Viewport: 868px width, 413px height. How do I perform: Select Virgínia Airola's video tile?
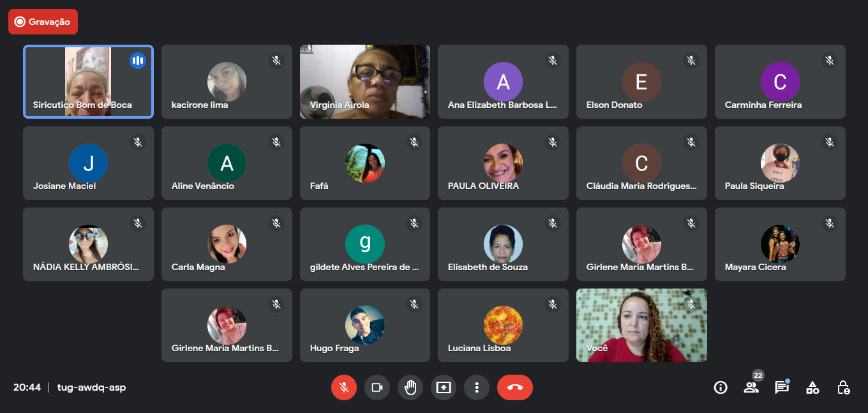pyautogui.click(x=365, y=82)
